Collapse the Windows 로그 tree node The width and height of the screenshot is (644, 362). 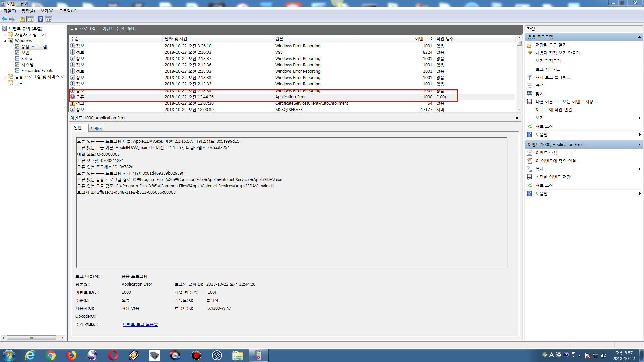(x=5, y=41)
